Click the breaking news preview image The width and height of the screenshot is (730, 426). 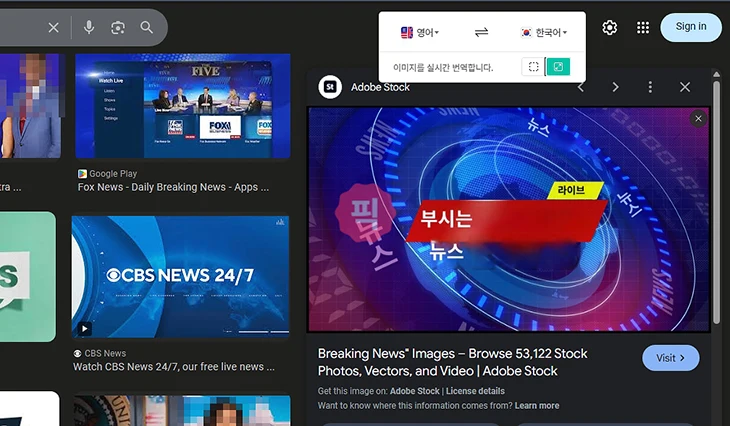pos(509,219)
